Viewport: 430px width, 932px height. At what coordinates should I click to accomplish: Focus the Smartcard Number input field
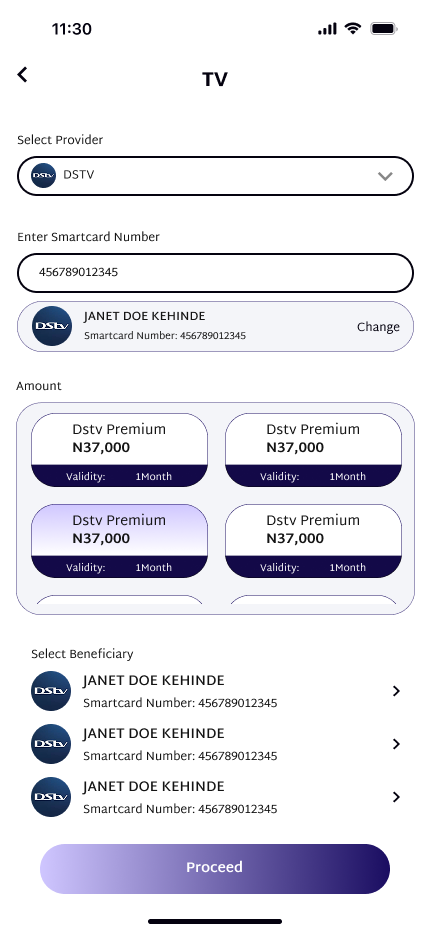click(x=215, y=273)
